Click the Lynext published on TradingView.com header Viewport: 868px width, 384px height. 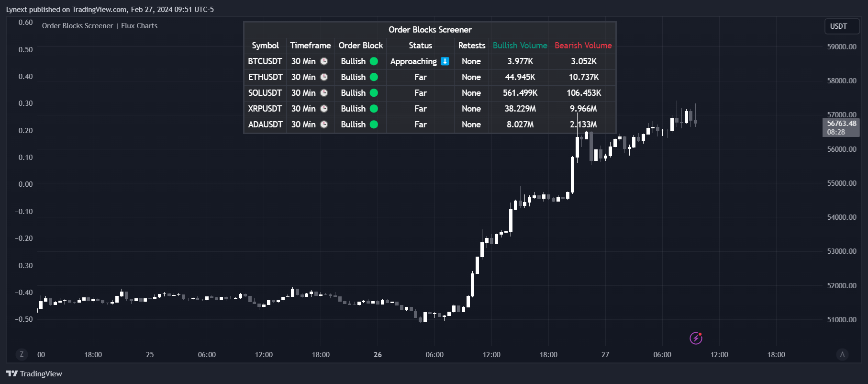(x=110, y=10)
